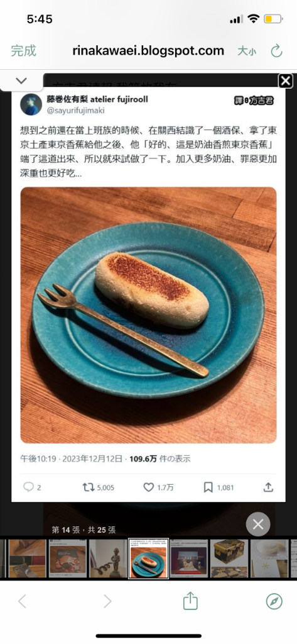Select the bronze statue figurine thumbnail
Viewport: 297px width, 644px height.
[108, 558]
